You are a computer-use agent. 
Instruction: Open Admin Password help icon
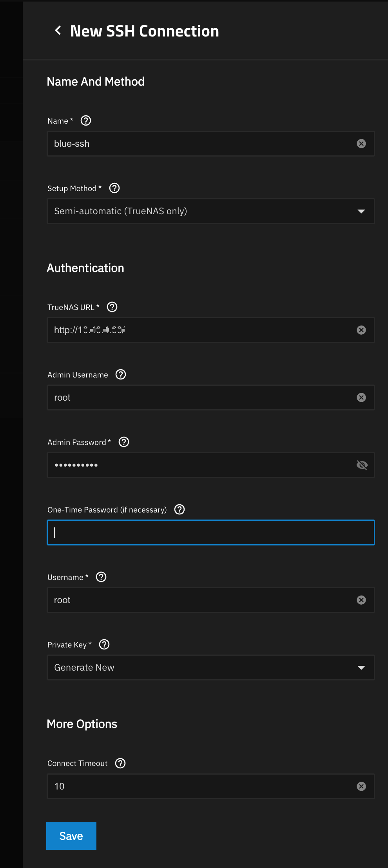(x=124, y=442)
